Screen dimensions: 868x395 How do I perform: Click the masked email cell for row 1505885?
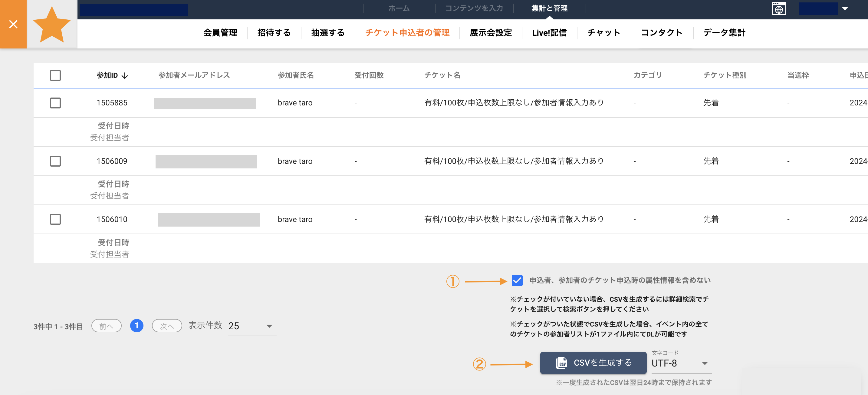coord(205,103)
